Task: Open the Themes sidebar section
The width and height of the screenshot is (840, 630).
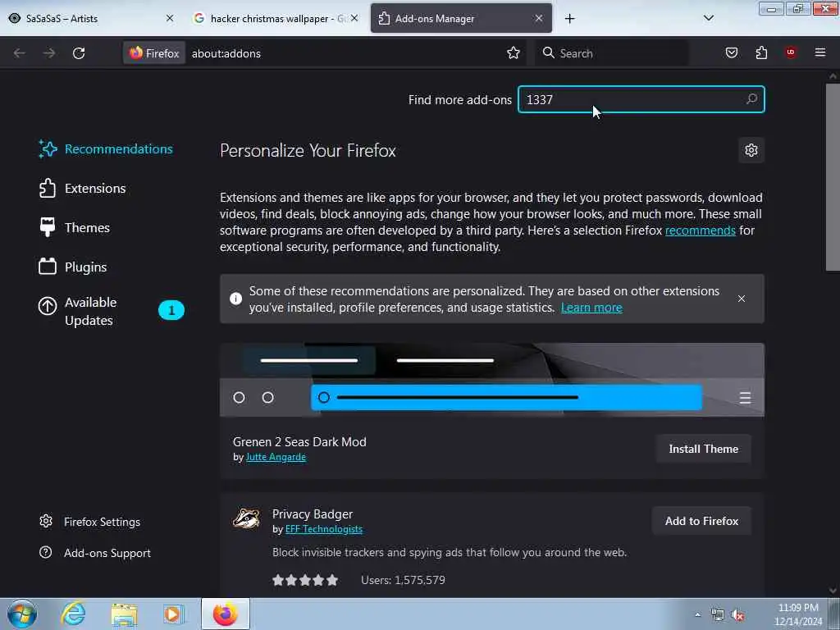Action: [x=75, y=228]
